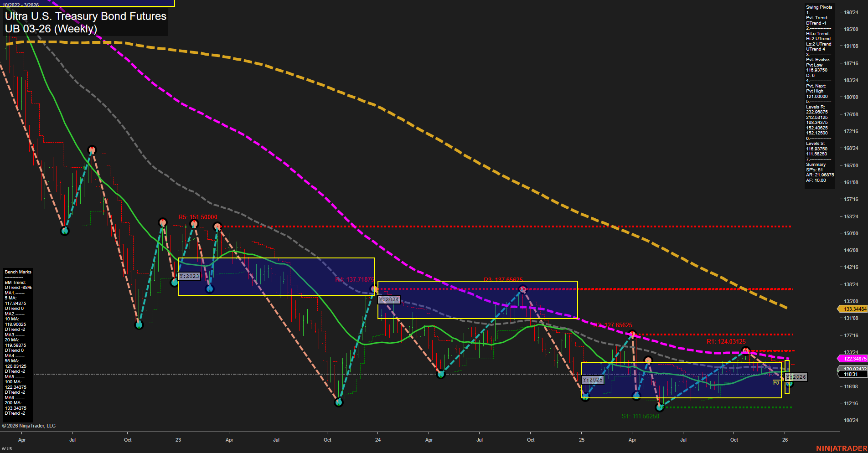Click the UB 03-26 (Weekly) chart title

click(x=50, y=28)
